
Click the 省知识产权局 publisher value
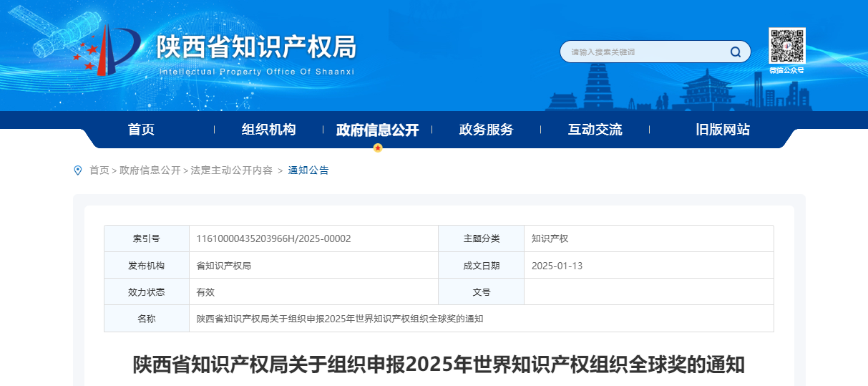pyautogui.click(x=224, y=266)
